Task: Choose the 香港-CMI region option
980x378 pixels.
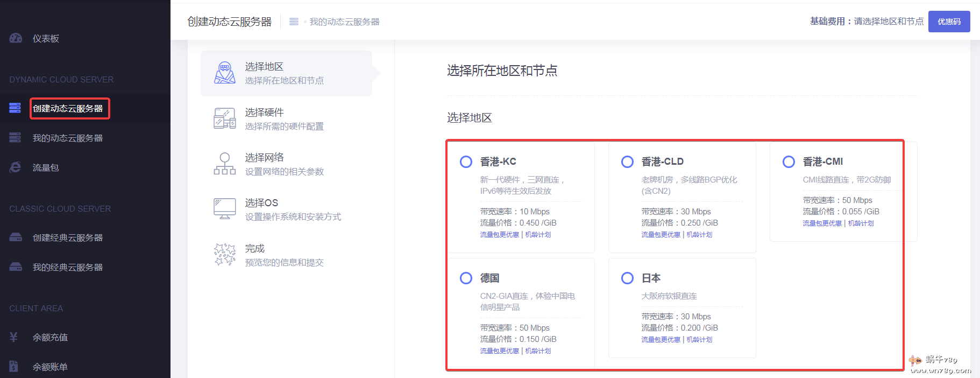Action: tap(789, 162)
